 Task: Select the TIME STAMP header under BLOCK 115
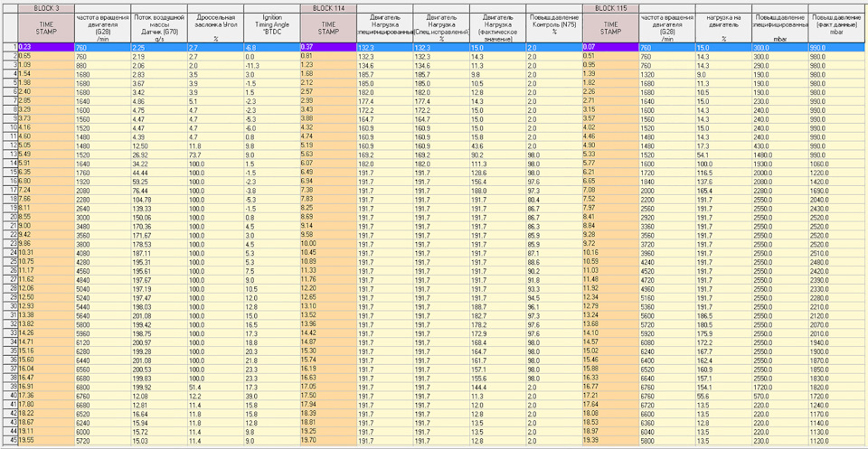(610, 28)
